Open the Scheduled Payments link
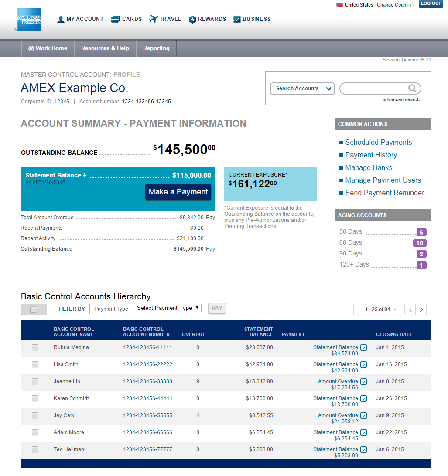Viewport: 448px width, 476px height. [x=378, y=143]
